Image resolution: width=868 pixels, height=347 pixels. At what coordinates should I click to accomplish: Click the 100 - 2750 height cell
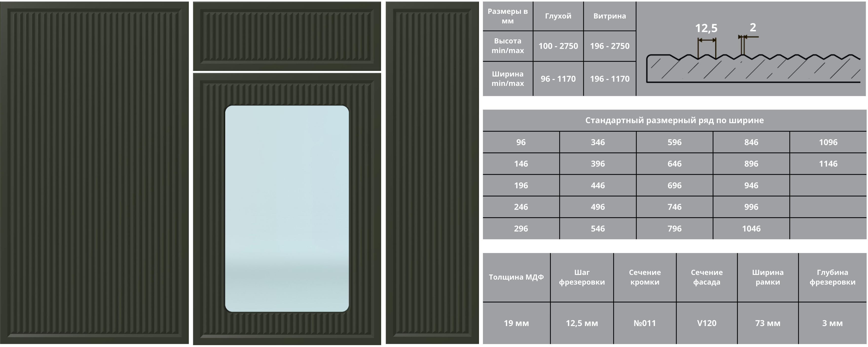tap(558, 46)
